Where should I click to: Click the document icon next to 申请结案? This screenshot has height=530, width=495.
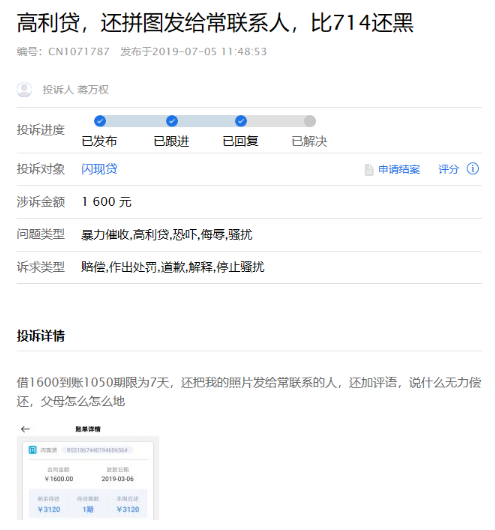[369, 170]
